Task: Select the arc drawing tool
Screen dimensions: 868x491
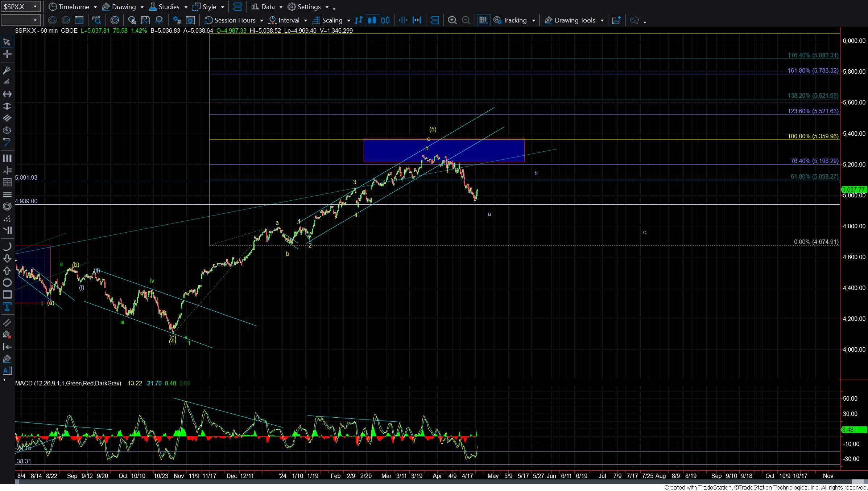Action: tap(7, 247)
